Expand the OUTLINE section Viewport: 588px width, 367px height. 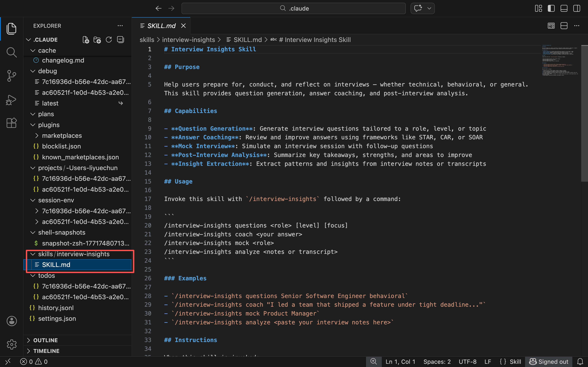point(45,340)
